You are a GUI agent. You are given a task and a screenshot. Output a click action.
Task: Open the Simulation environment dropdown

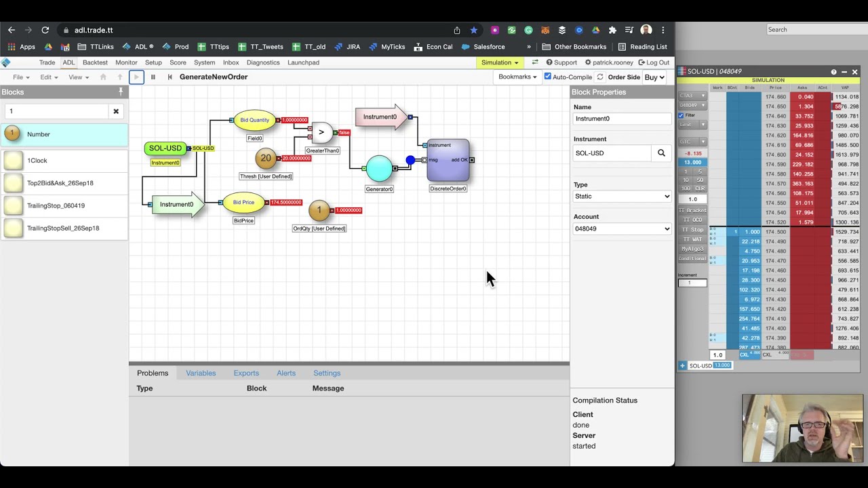500,62
